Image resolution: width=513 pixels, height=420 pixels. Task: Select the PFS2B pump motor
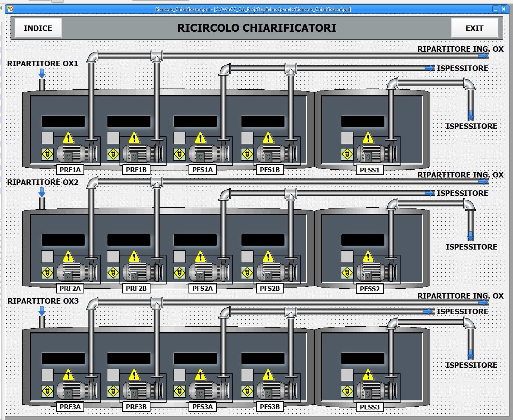(277, 272)
